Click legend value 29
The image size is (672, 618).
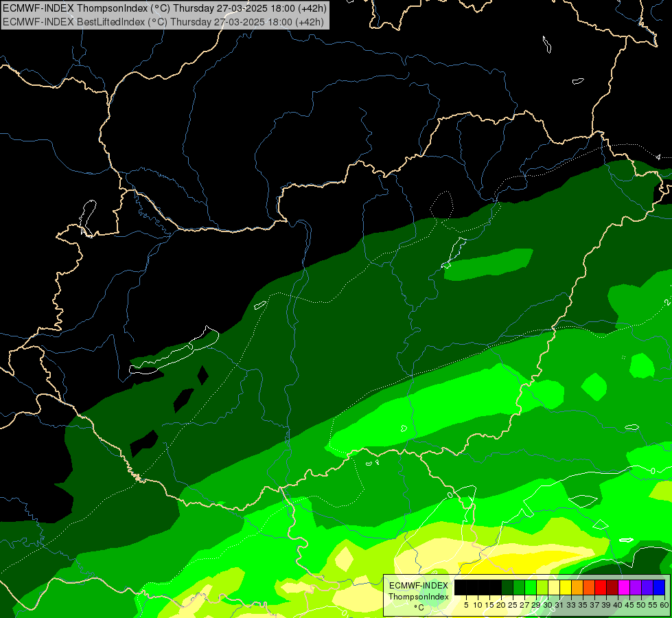click(535, 605)
